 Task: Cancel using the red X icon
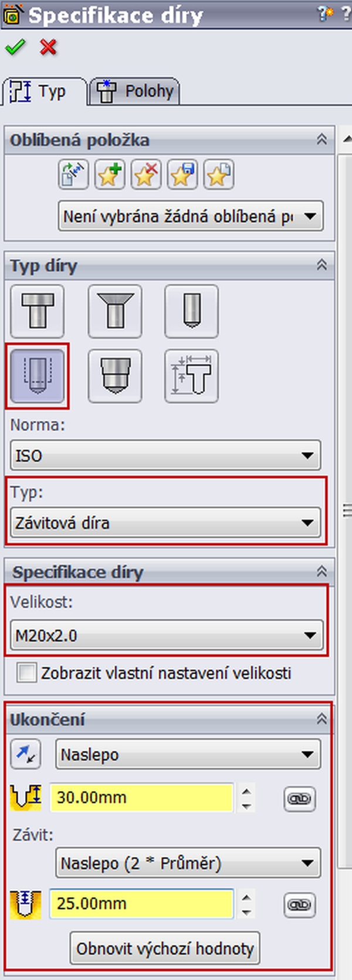point(48,47)
